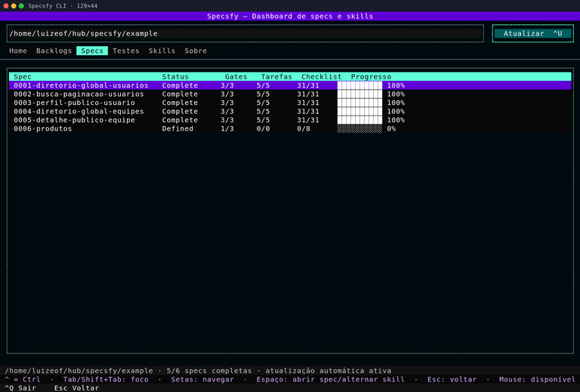Click the 'Specsfy — Dashboard de specs e skills' title
Viewport: 580px width, 392px height.
coord(290,17)
